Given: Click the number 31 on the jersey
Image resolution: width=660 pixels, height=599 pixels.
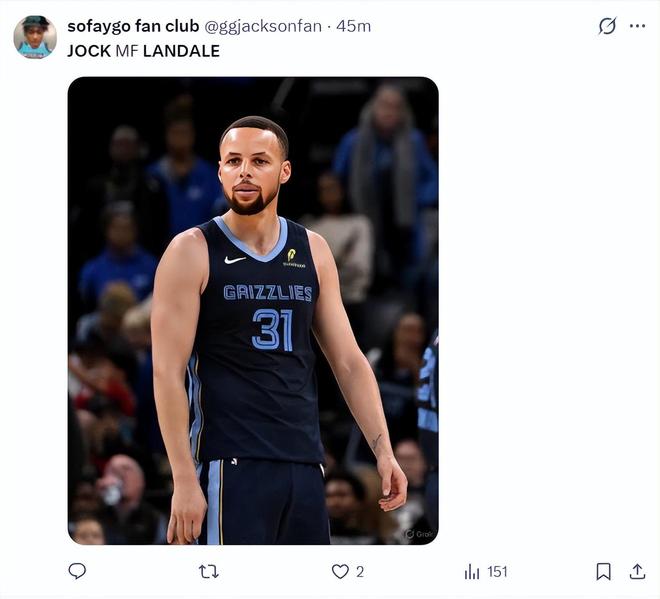Looking at the screenshot, I should [x=271, y=329].
